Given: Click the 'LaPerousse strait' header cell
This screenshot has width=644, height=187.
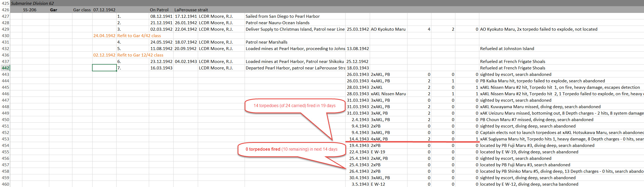Looking at the screenshot, I should [191, 10].
